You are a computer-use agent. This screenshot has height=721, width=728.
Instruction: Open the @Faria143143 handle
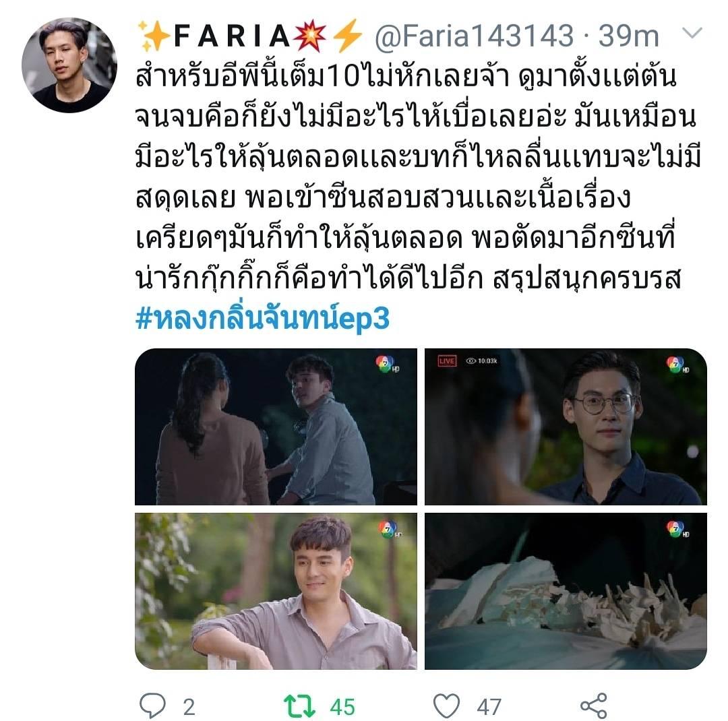(474, 36)
